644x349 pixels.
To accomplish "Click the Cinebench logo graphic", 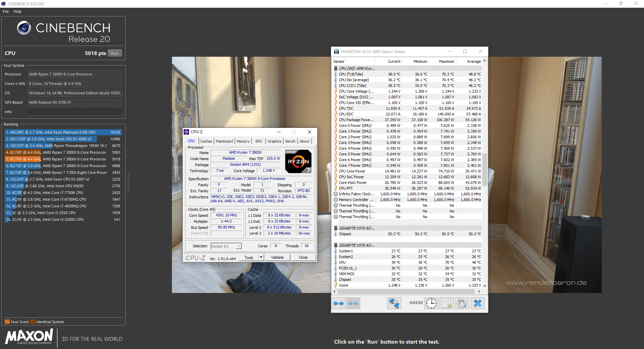I will (24, 28).
